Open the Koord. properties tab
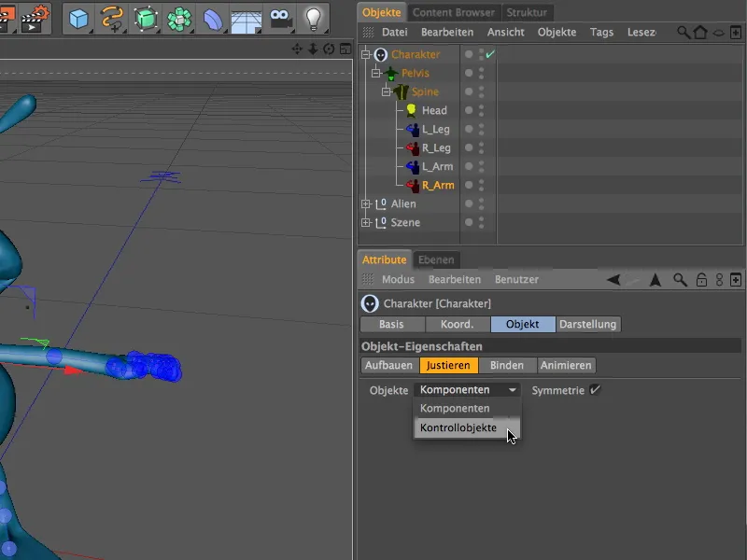 click(458, 324)
